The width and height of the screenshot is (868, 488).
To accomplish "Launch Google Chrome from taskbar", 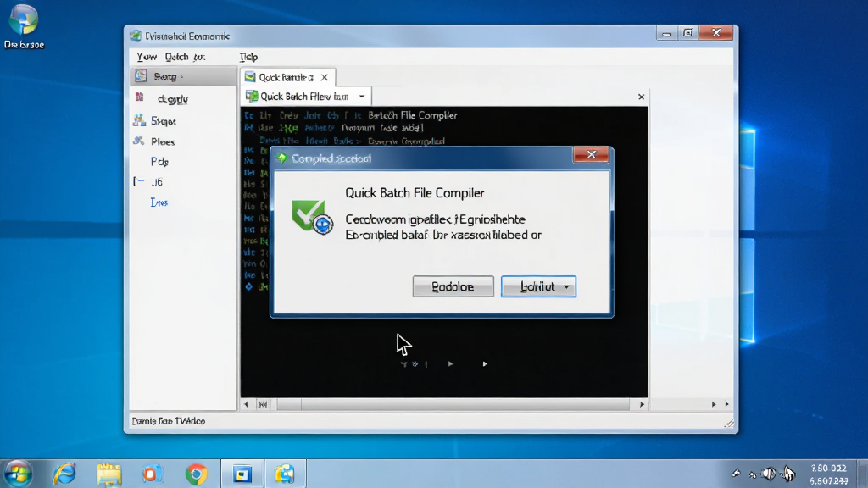I will click(196, 474).
